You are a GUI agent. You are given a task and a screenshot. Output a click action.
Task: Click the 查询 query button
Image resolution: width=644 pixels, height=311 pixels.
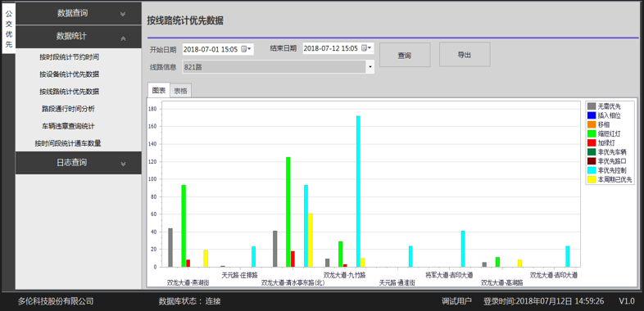[405, 55]
